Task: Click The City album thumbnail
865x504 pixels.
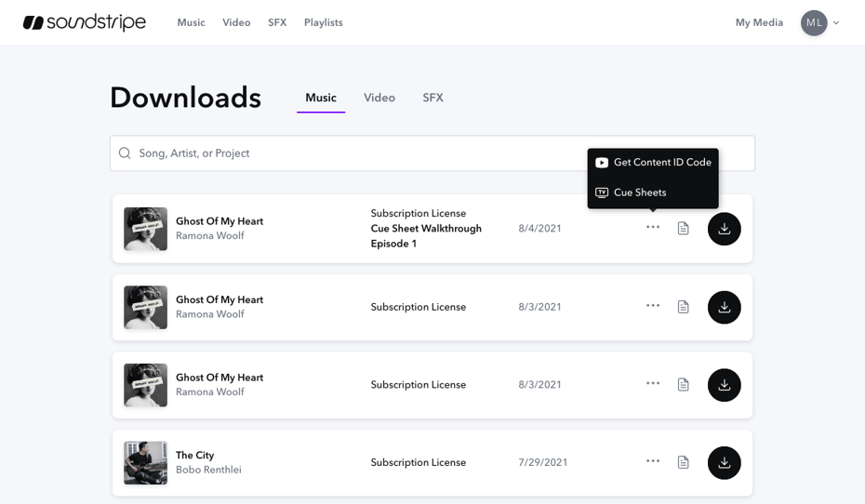Action: 145,463
